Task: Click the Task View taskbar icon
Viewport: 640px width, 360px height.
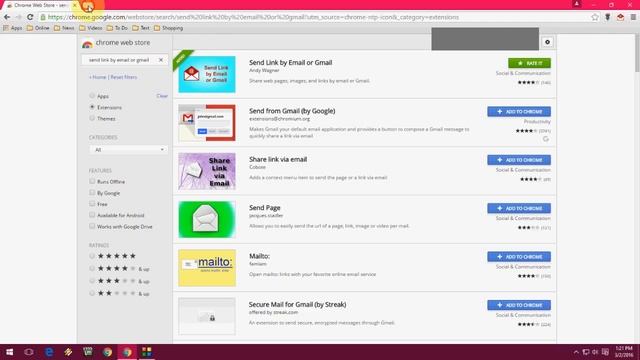Action: click(x=29, y=352)
